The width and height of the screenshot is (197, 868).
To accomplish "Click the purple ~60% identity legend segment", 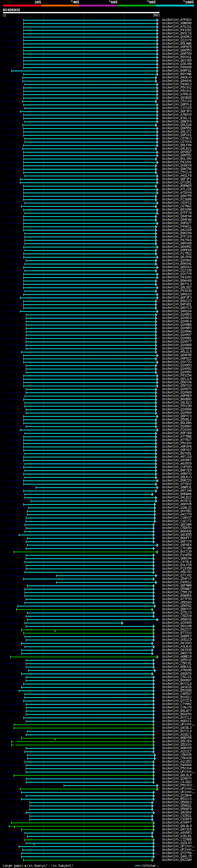I will [98, 6].
